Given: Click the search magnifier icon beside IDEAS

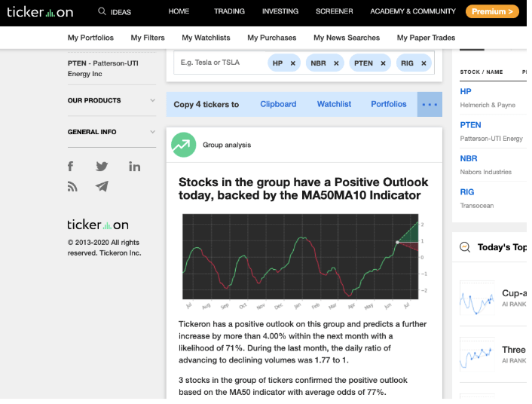Looking at the screenshot, I should coord(102,11).
